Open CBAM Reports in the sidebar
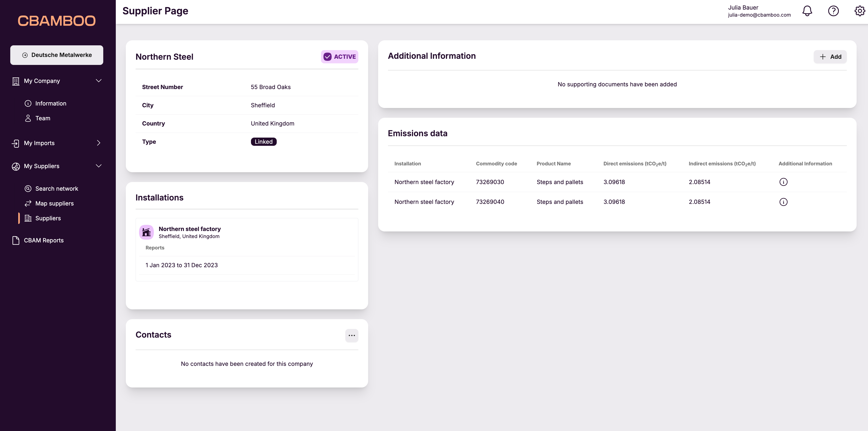The width and height of the screenshot is (868, 431). (x=44, y=240)
